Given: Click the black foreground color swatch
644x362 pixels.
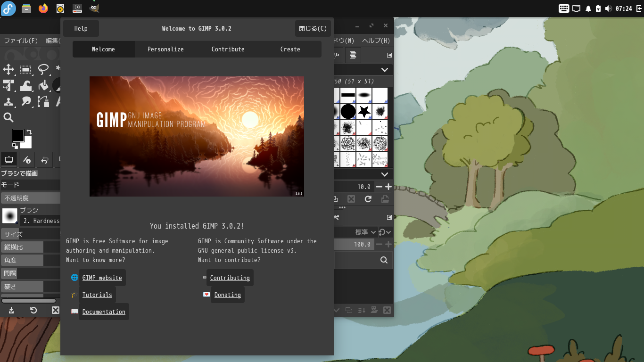Looking at the screenshot, I should [x=17, y=135].
